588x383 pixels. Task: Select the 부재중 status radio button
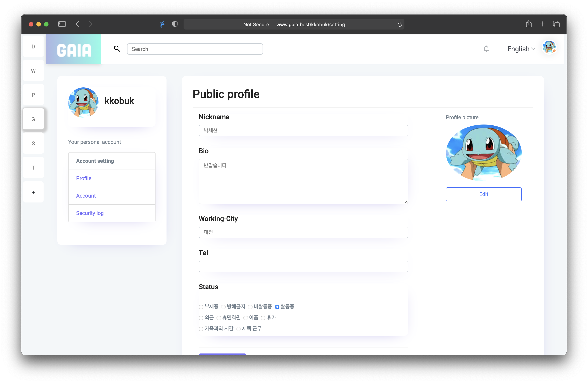[201, 307]
